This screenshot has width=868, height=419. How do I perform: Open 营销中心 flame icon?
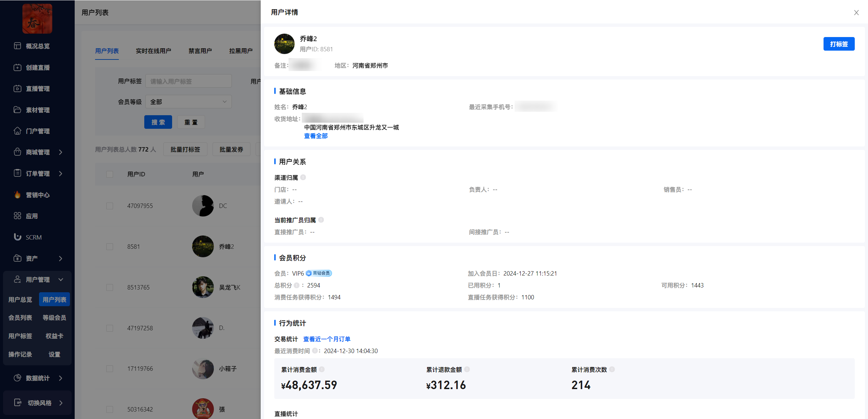[17, 195]
